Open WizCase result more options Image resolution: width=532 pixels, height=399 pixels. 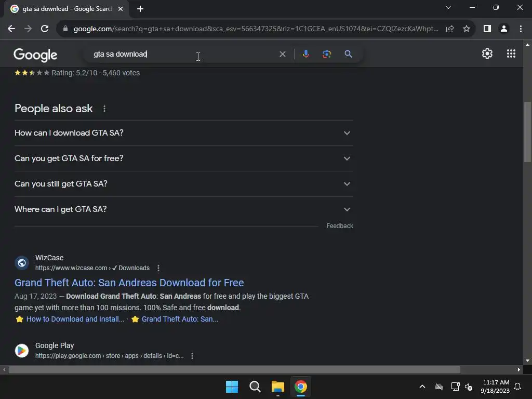point(158,268)
